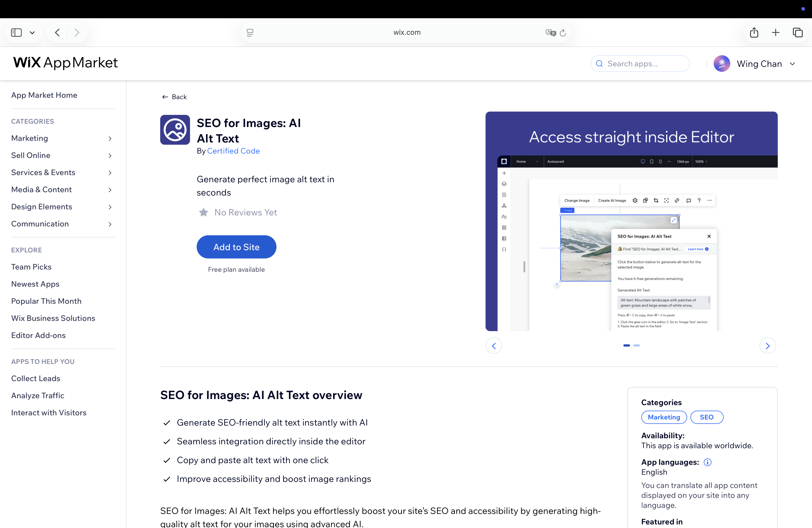Show the tab overview icon
The image size is (812, 528).
coord(798,32)
